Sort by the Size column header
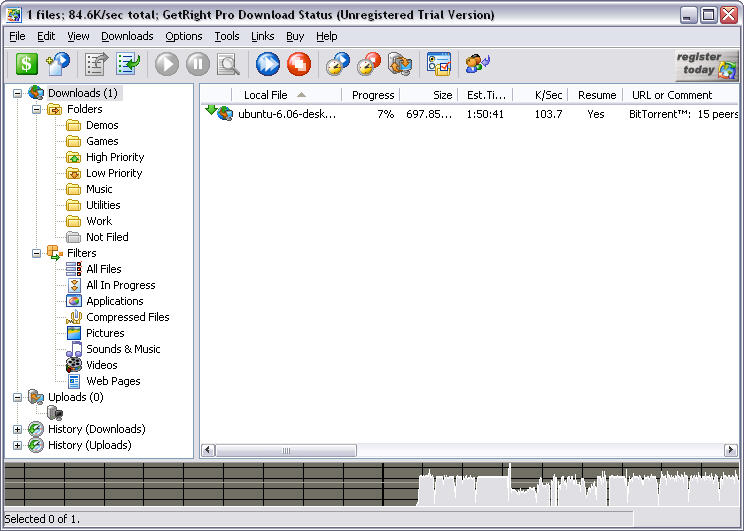This screenshot has height=531, width=744. tap(428, 95)
